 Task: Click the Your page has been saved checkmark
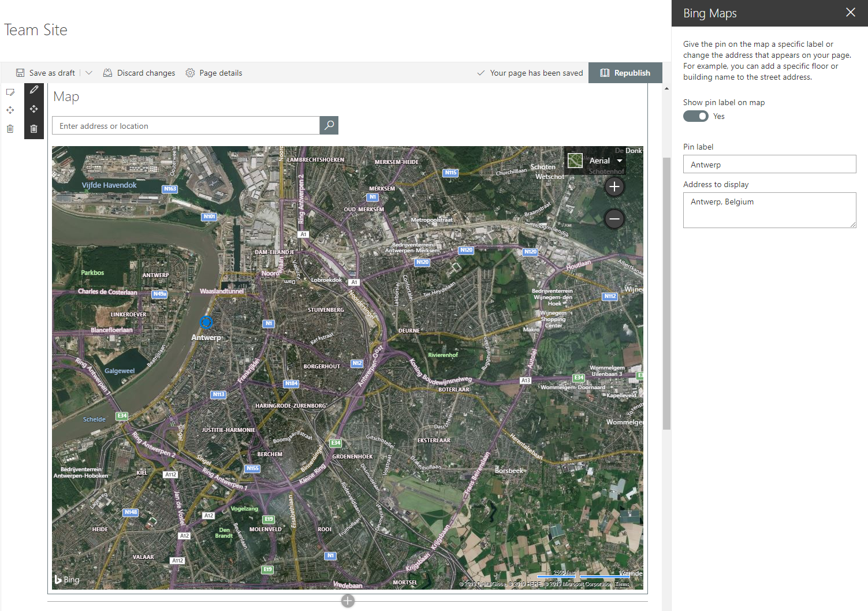pos(480,73)
